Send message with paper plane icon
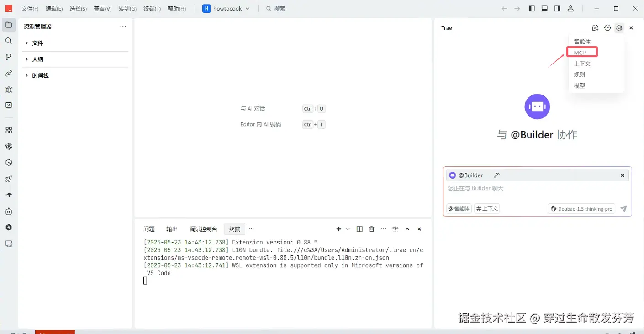This screenshot has width=644, height=334. [x=623, y=209]
